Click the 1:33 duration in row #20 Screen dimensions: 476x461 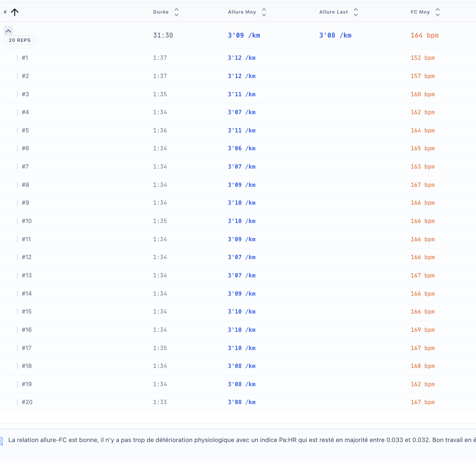(160, 402)
